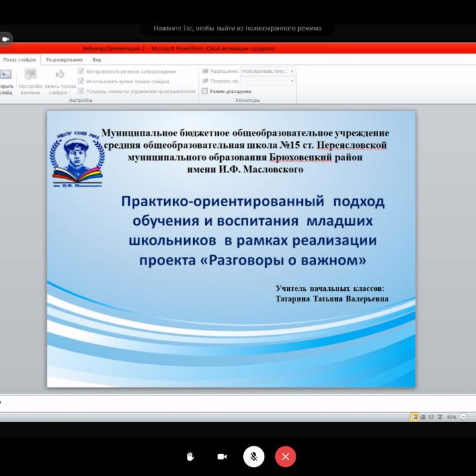Click the Normal view icon in status bar
Viewport: 476px width, 476px height.
pyautogui.click(x=414, y=417)
